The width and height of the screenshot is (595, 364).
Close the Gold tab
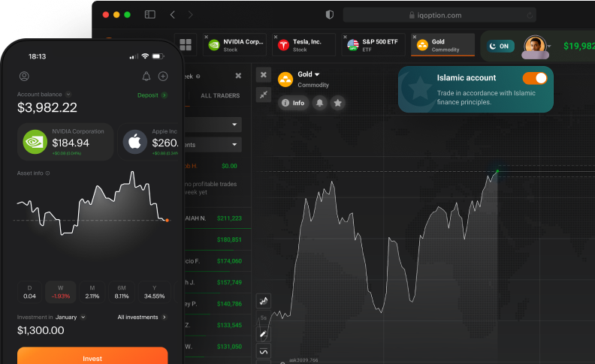415,37
